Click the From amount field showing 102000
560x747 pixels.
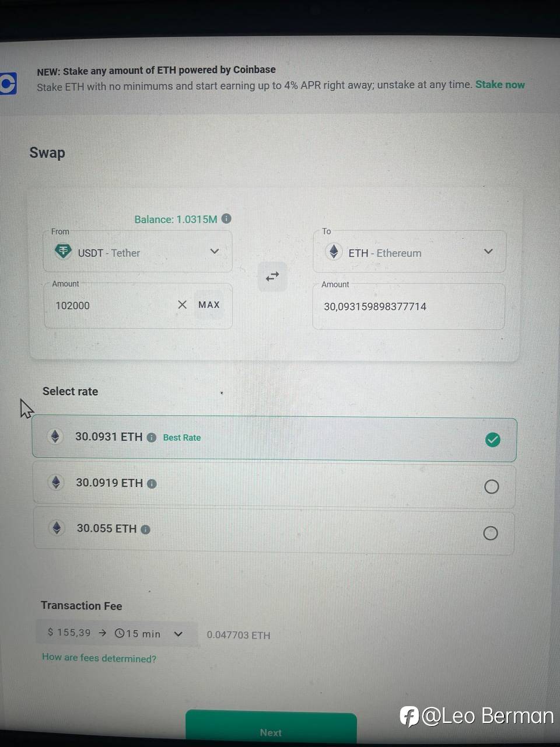click(x=111, y=306)
